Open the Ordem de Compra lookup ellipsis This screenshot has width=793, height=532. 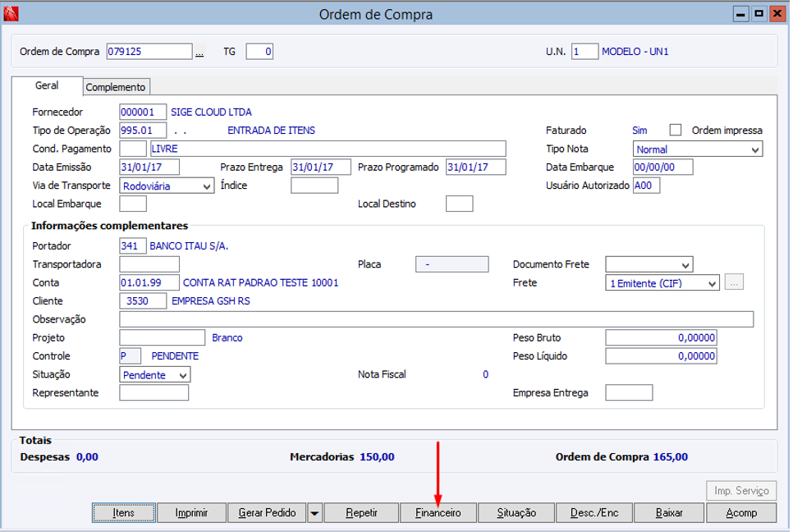pyautogui.click(x=199, y=52)
